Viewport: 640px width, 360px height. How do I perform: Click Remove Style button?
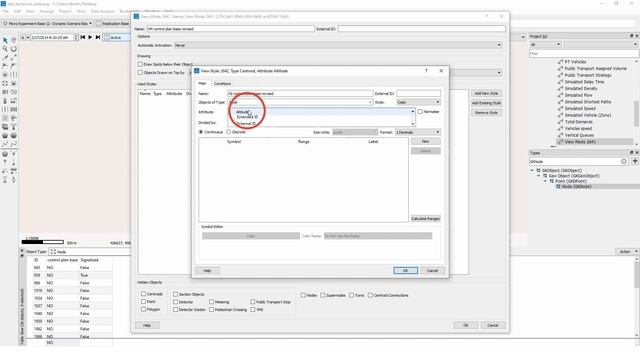coord(486,112)
